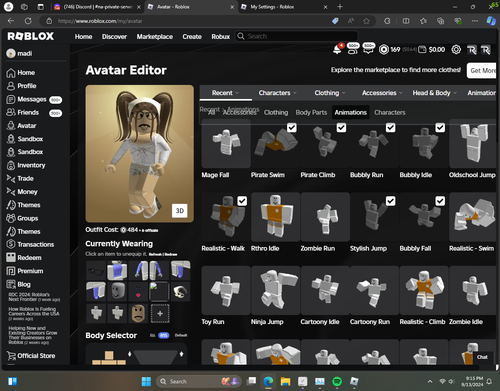500x391 pixels.
Task: Click the browser refresh button
Action: [x=28, y=21]
